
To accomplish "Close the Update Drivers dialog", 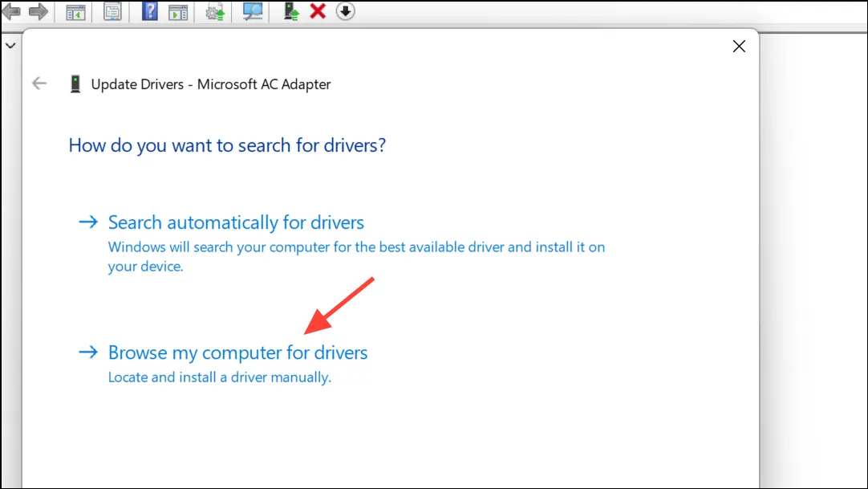I will tap(739, 46).
